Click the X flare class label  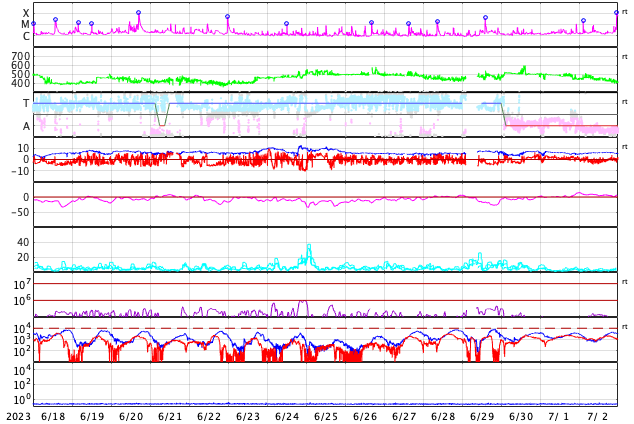(26, 13)
